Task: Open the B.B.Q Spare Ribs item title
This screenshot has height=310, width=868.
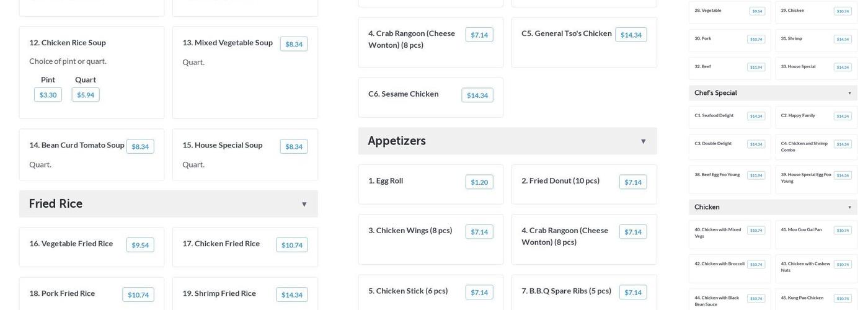Action: [x=566, y=291]
